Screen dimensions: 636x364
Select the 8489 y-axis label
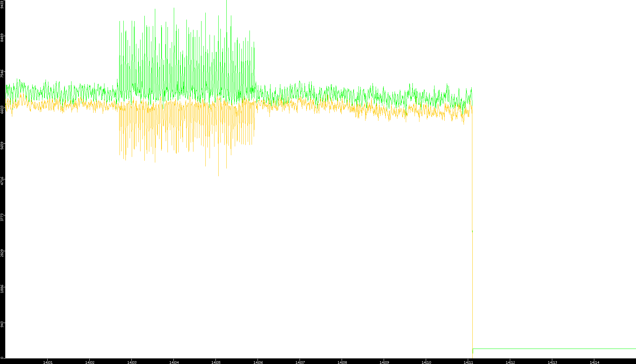point(2,37)
